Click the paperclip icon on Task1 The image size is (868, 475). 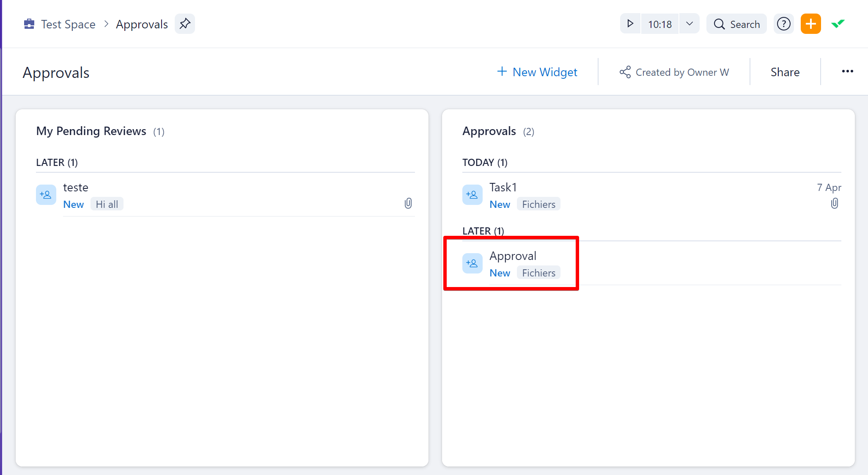(x=834, y=204)
